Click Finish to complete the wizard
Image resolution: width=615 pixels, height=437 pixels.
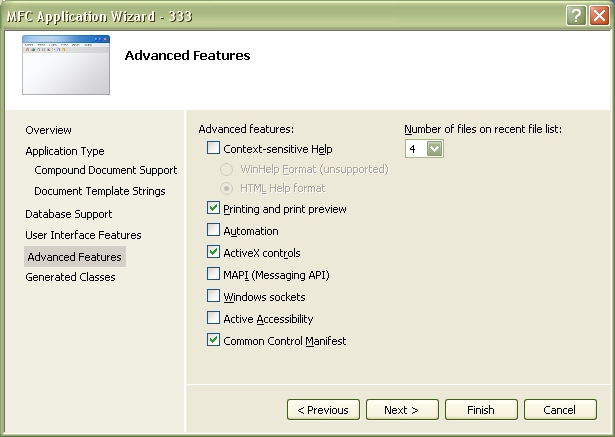pyautogui.click(x=481, y=410)
